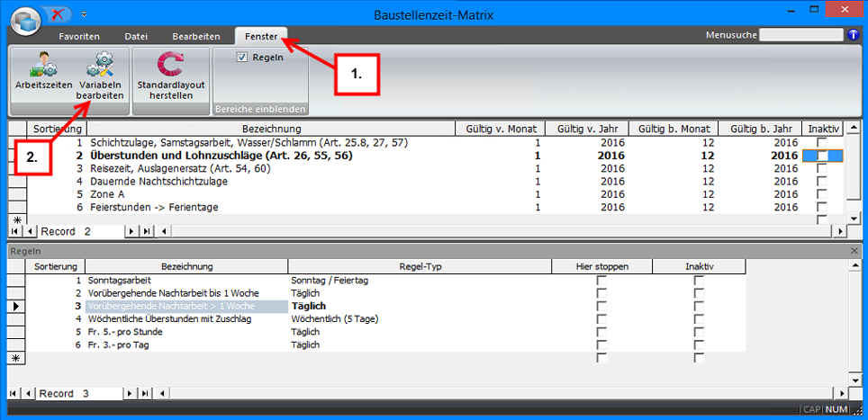Click the red X quick access icon
The height and width of the screenshot is (420, 868).
59,15
